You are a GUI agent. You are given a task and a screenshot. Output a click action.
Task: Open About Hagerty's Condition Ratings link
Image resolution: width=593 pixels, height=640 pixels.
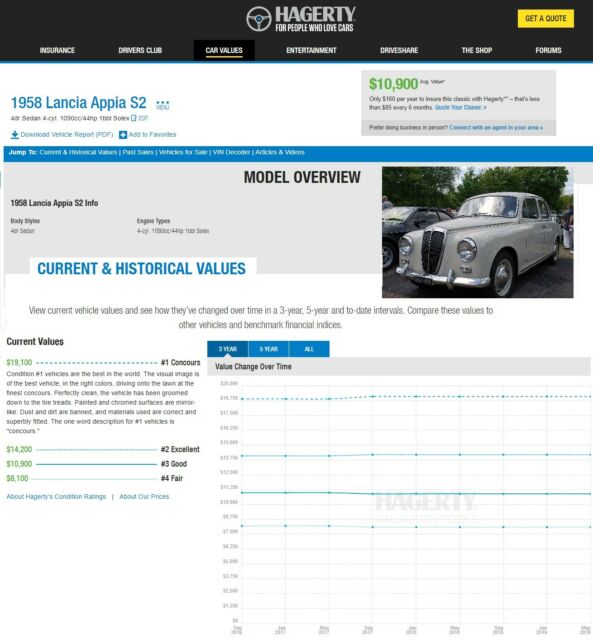pyautogui.click(x=56, y=497)
